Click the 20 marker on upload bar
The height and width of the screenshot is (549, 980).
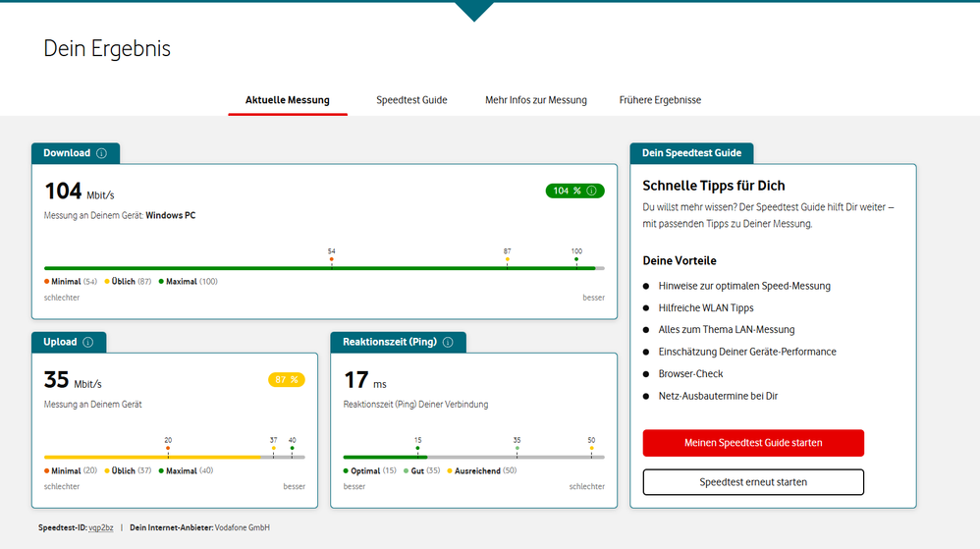tap(168, 447)
